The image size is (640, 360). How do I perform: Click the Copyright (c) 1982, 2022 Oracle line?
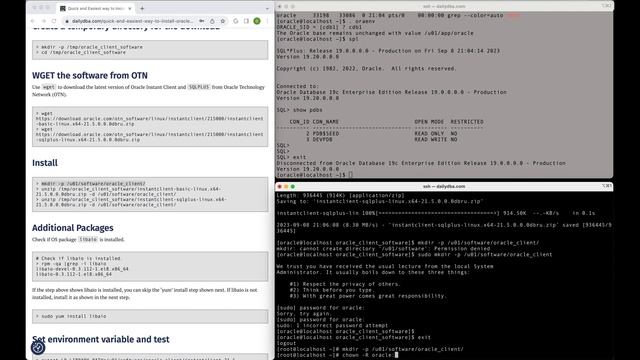point(366,69)
